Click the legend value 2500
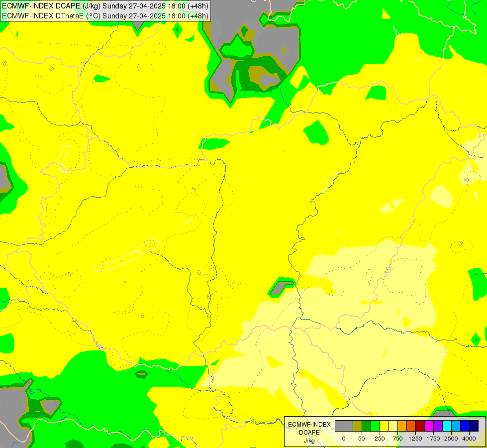 451,439
